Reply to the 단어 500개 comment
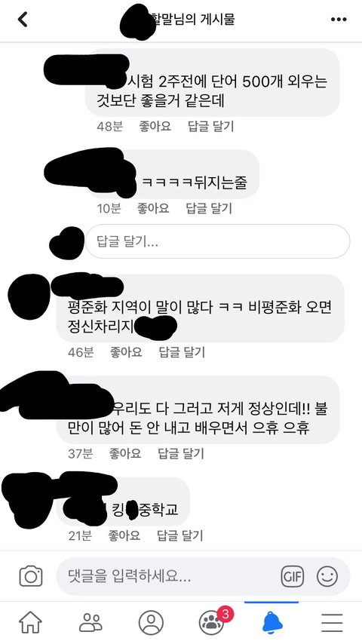Screen dimensions: 362x644 pyautogui.click(x=211, y=126)
